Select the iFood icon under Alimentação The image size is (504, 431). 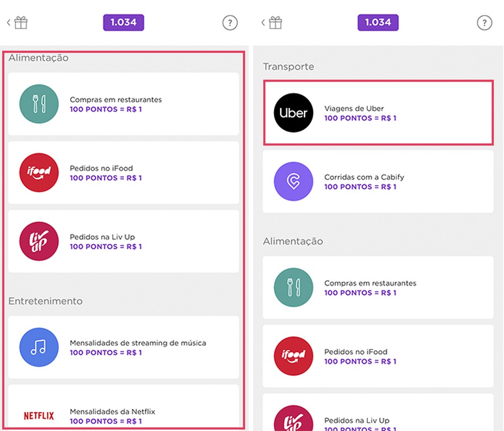(39, 173)
